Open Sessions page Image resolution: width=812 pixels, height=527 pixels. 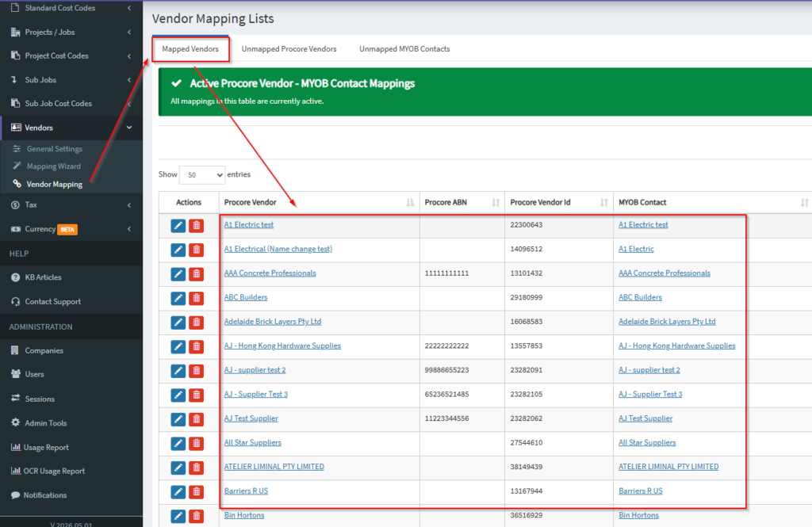[40, 399]
